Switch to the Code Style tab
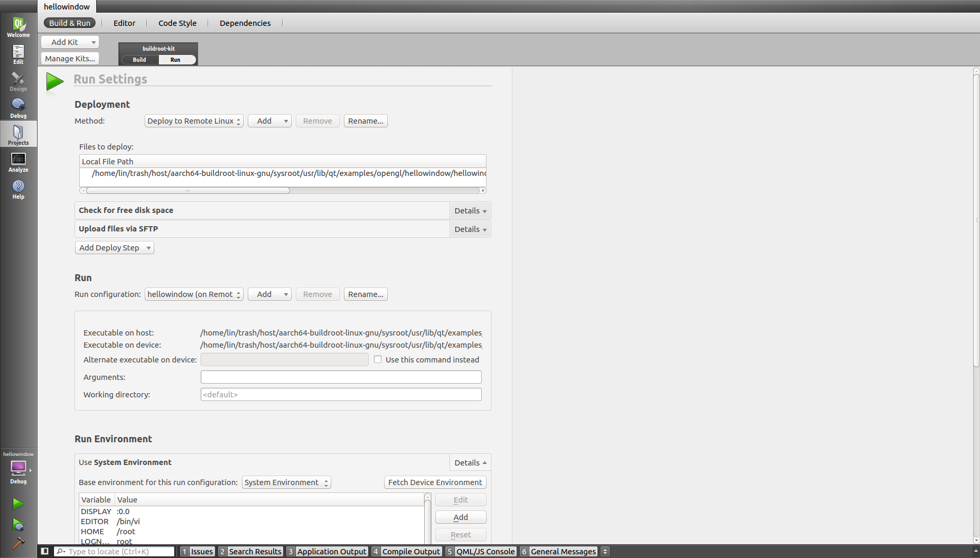Image resolution: width=980 pixels, height=558 pixels. tap(177, 23)
